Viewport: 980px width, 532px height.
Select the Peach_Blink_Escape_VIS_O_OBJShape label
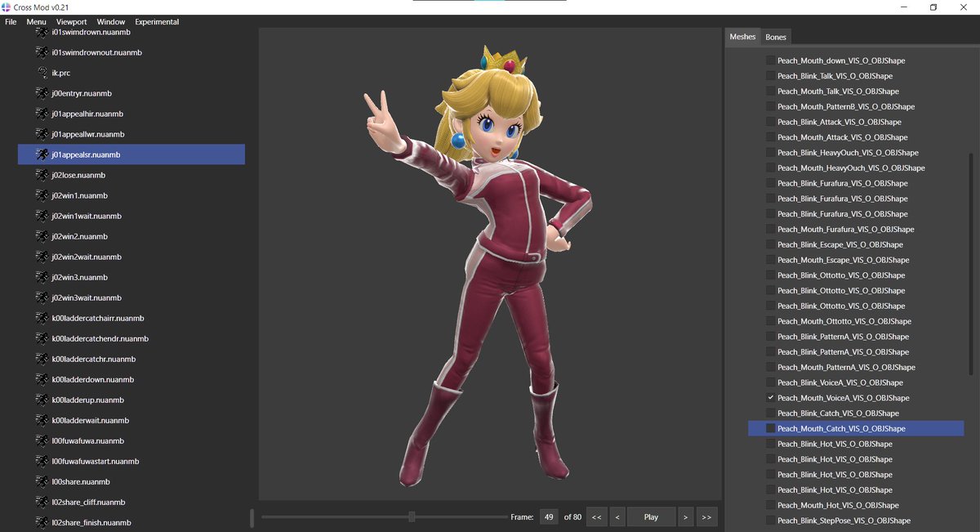click(840, 244)
